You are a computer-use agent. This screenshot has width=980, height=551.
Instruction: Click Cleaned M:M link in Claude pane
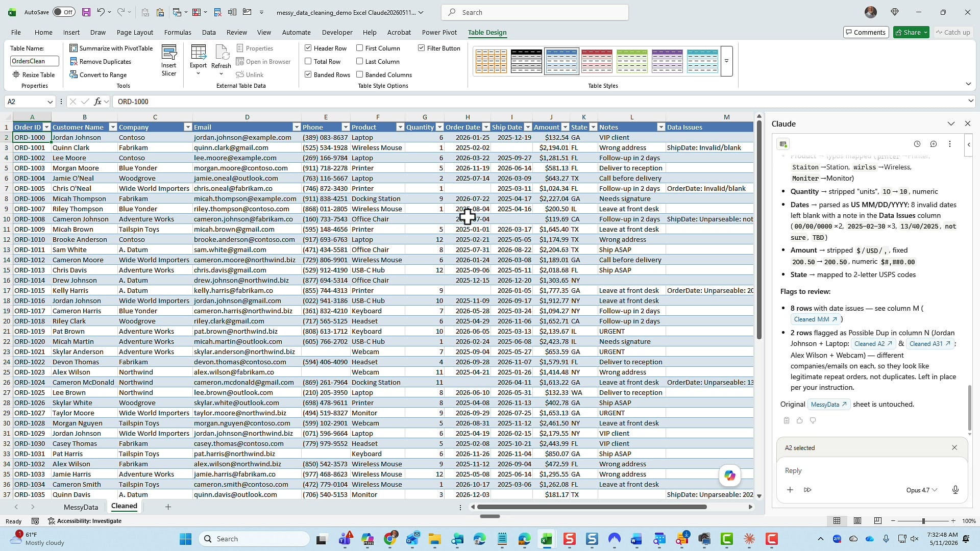(x=816, y=319)
